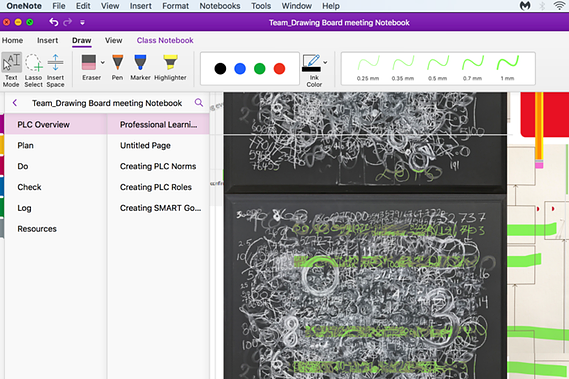Screen dimensions: 569x379
Task: Open the Resources section
Action: (x=37, y=229)
